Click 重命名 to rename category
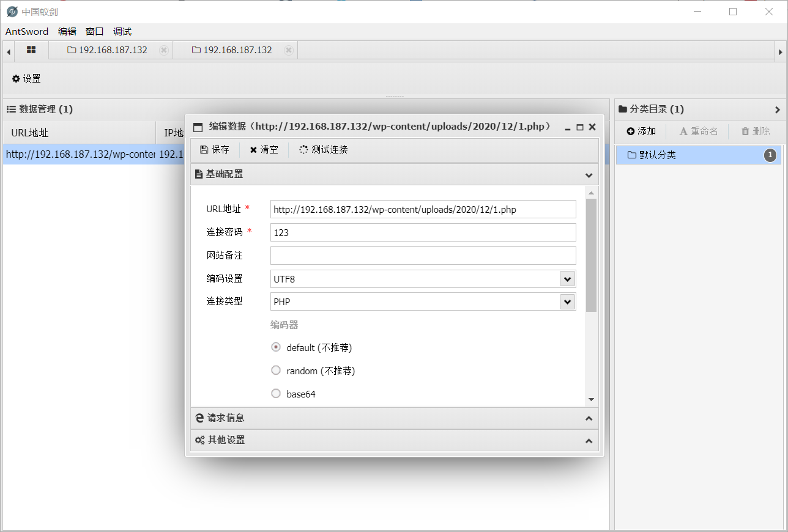788x532 pixels. (x=699, y=131)
